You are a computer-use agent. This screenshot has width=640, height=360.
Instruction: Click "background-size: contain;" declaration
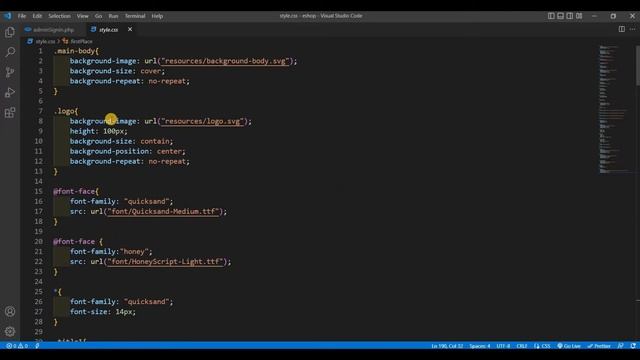pyautogui.click(x=121, y=141)
